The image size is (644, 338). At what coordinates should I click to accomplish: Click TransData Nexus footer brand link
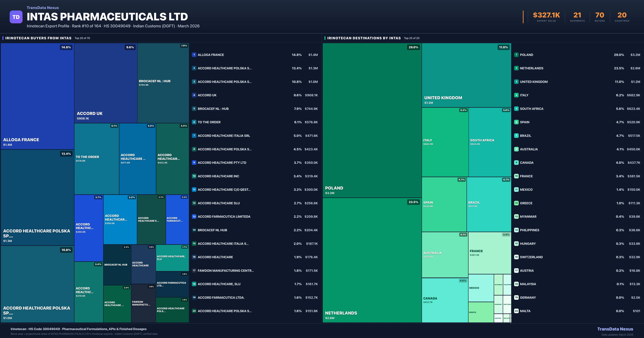point(615,329)
